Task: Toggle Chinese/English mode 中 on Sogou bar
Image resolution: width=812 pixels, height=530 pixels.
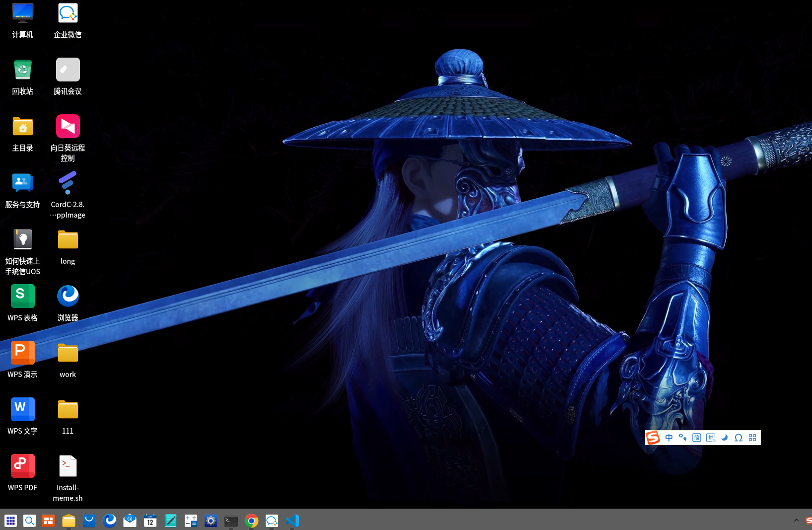Action: pyautogui.click(x=669, y=438)
